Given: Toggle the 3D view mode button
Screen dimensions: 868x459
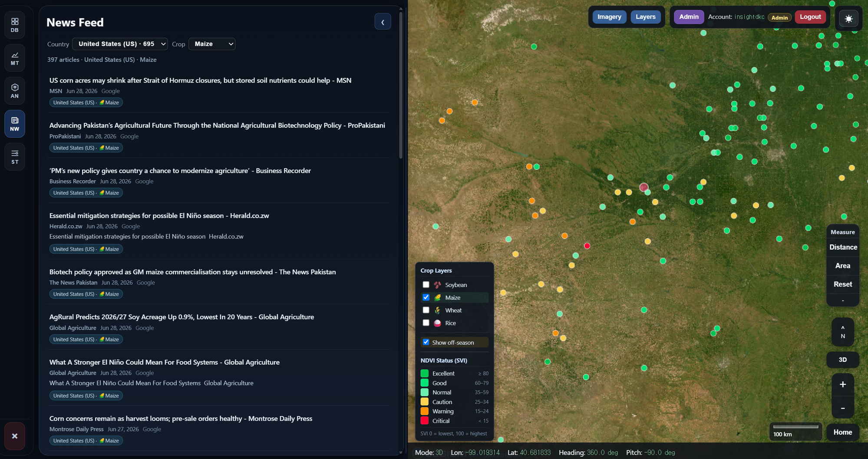Looking at the screenshot, I should (843, 360).
